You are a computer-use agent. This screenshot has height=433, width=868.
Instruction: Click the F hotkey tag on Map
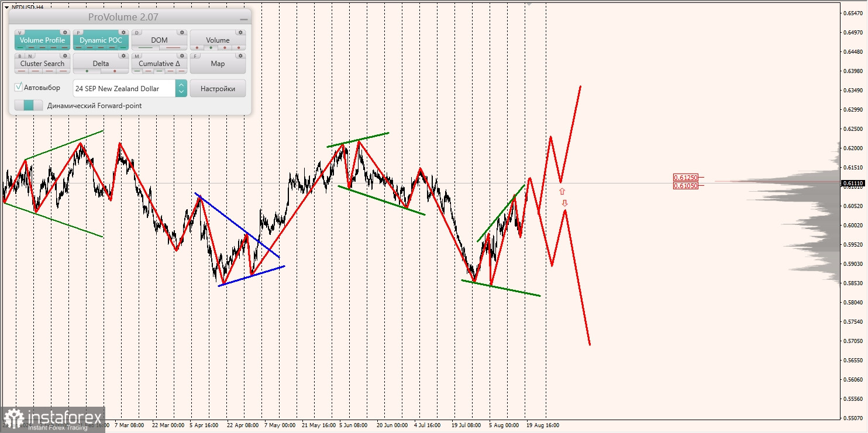(x=195, y=56)
